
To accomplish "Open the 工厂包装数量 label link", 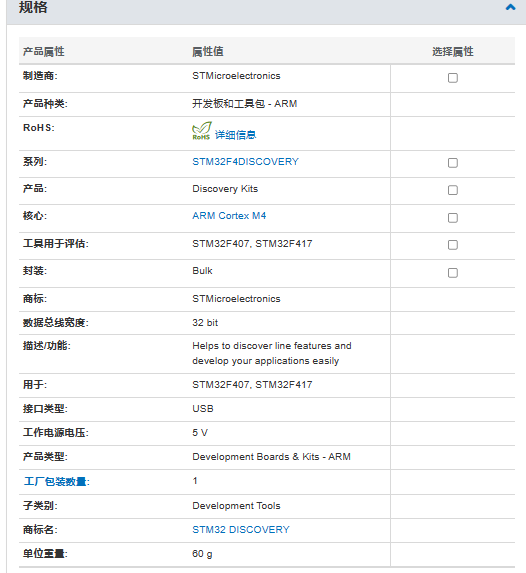I will (56, 481).
